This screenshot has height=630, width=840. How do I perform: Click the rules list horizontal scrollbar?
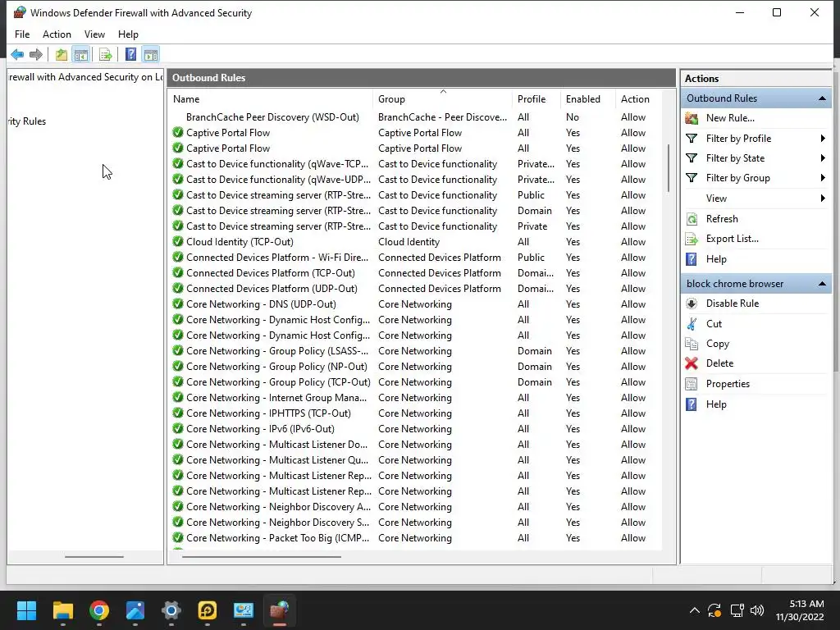click(x=262, y=557)
